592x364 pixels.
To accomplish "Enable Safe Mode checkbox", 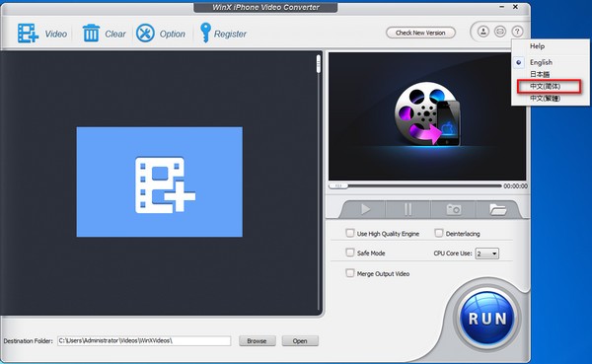I will tap(350, 253).
